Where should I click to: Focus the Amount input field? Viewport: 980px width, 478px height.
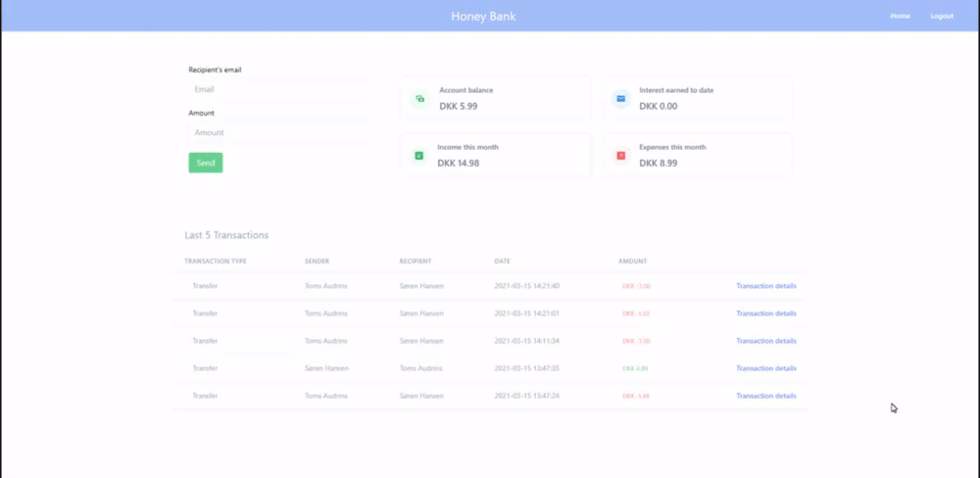(x=277, y=132)
